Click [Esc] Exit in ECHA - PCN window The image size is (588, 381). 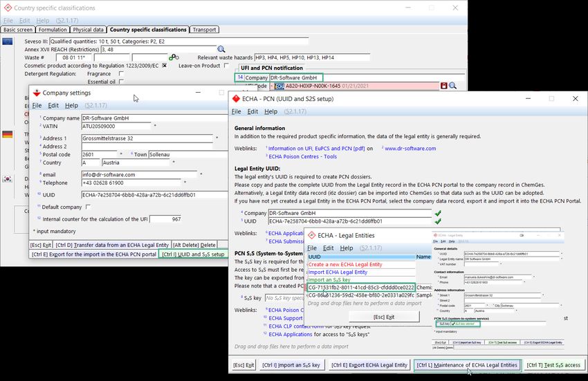point(244,365)
